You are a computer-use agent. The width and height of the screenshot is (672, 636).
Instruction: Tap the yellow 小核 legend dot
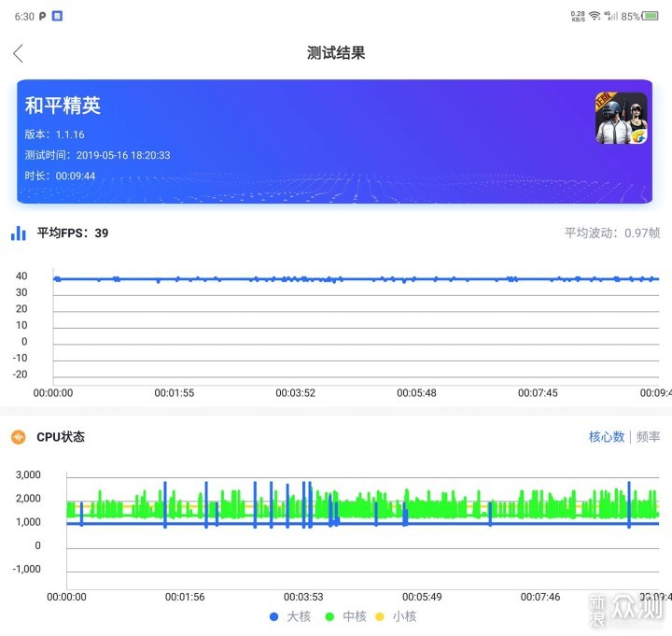[379, 616]
